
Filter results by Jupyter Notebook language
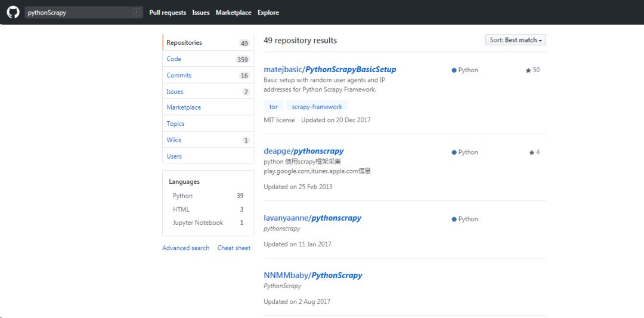click(208, 223)
